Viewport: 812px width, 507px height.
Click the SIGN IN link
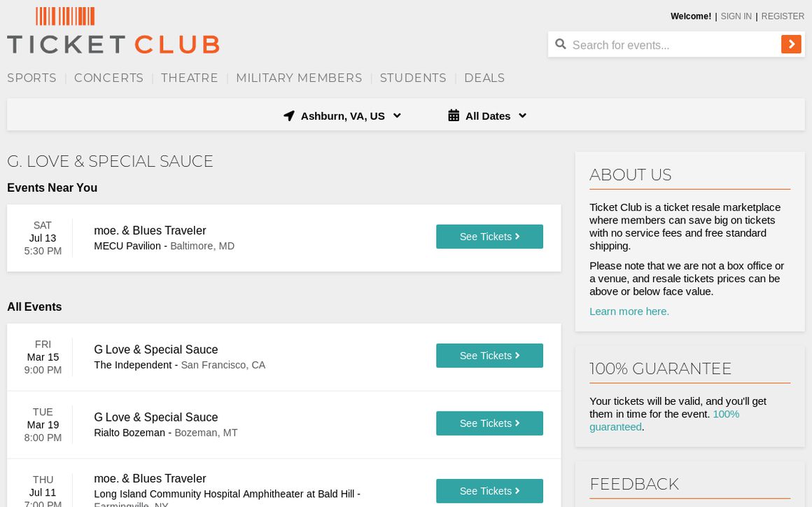pos(736,16)
